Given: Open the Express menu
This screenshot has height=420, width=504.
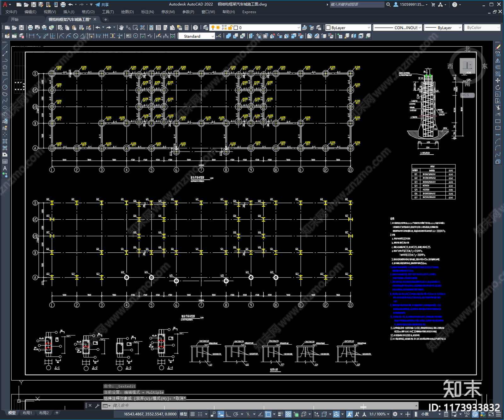Looking at the screenshot, I should pos(249,12).
